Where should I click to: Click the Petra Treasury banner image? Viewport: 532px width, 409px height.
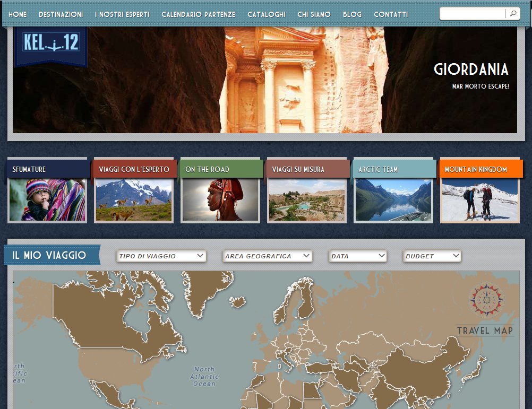pos(264,80)
